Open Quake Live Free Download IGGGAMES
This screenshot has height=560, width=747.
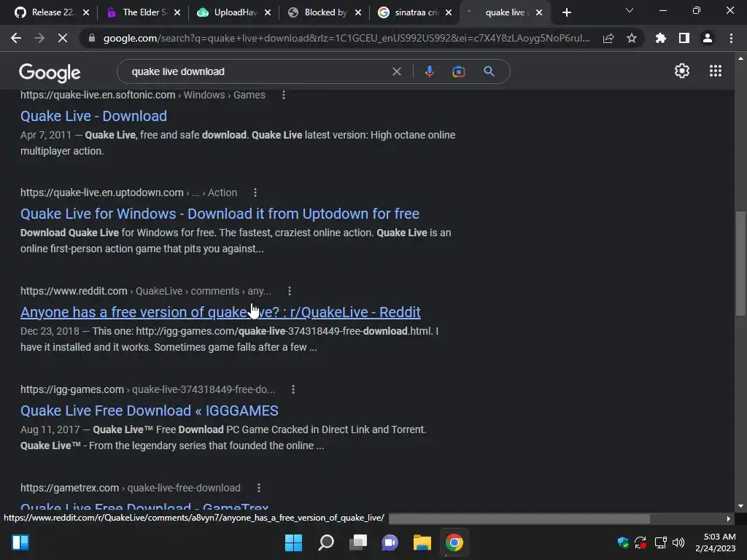[x=149, y=411]
